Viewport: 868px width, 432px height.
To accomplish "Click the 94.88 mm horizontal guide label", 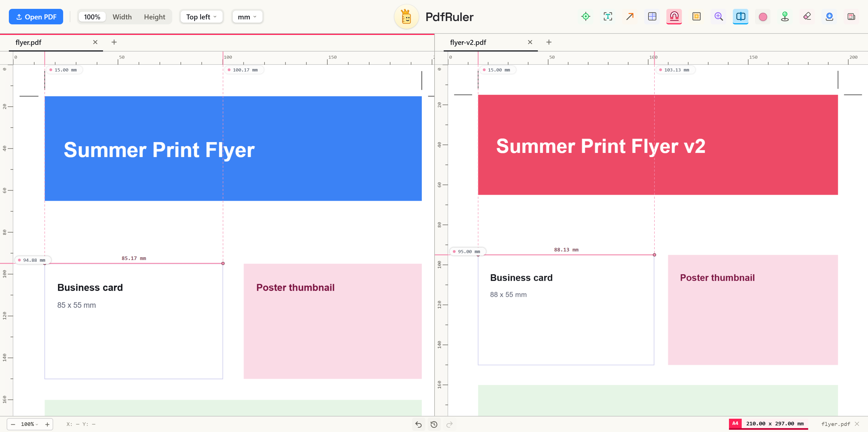I will click(33, 260).
